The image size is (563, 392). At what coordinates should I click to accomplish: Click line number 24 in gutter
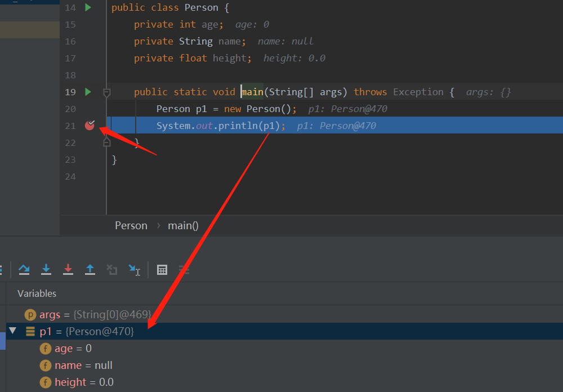point(70,176)
